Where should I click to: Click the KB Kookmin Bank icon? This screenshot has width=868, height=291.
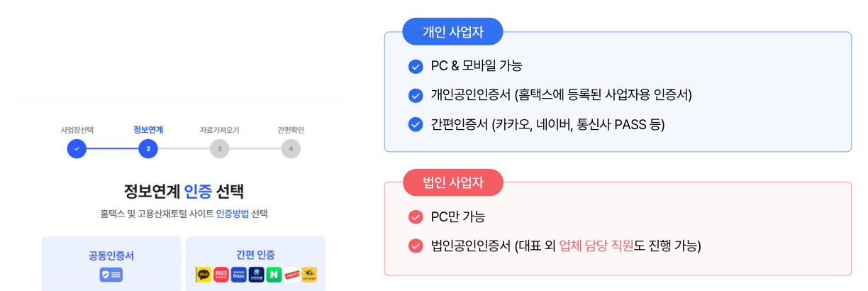click(309, 274)
